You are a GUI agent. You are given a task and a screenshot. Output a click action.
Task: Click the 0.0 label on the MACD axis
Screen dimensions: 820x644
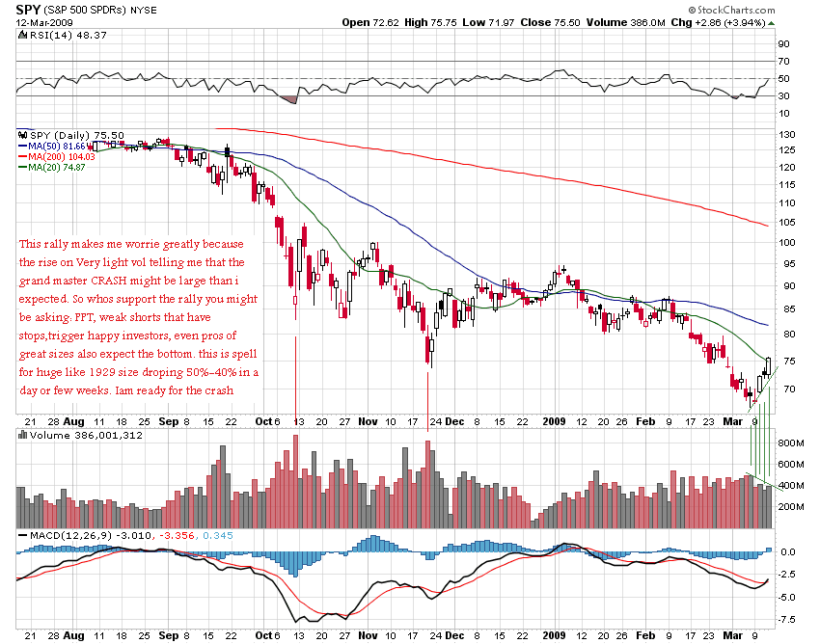(x=788, y=552)
